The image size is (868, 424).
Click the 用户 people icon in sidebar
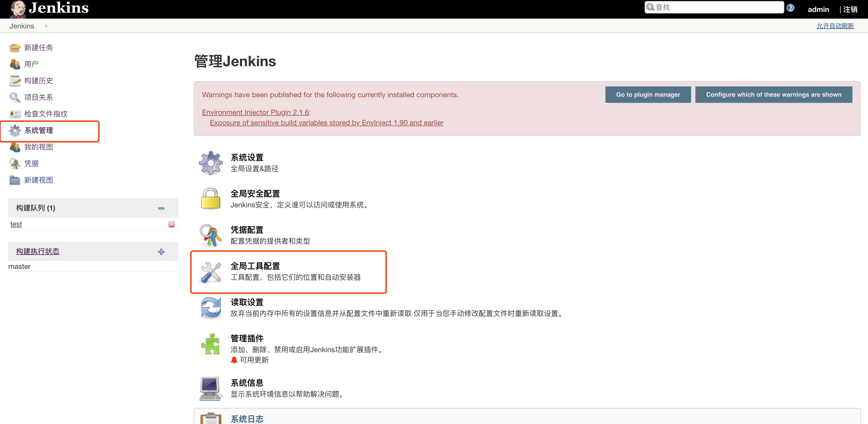pos(14,64)
